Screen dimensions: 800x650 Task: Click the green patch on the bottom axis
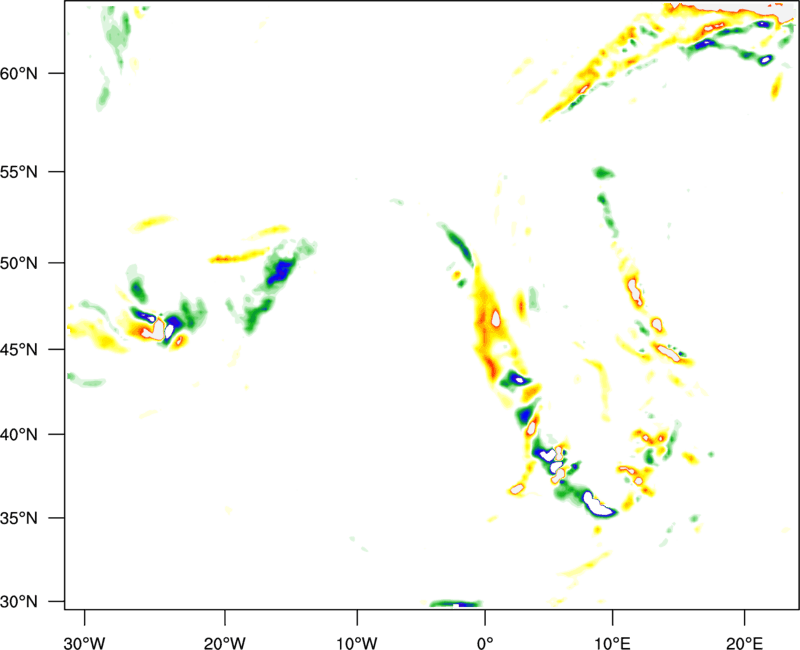[x=455, y=604]
